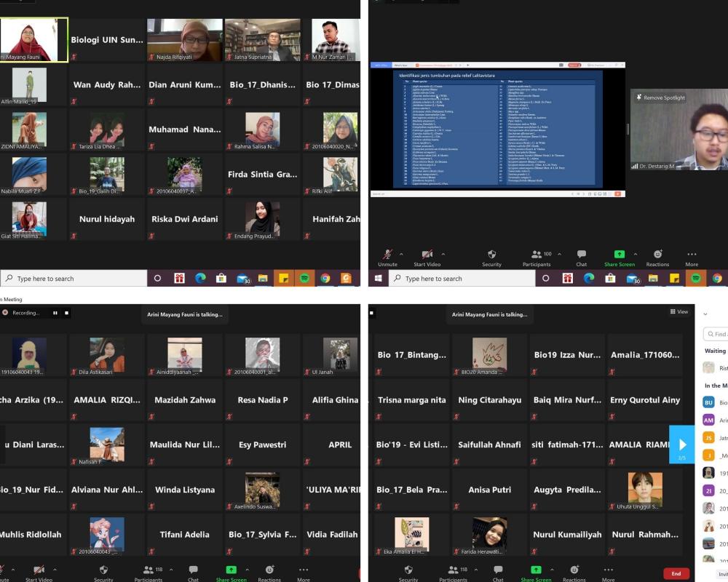Unmute the microphone in Zoom toolbar

pos(387,256)
